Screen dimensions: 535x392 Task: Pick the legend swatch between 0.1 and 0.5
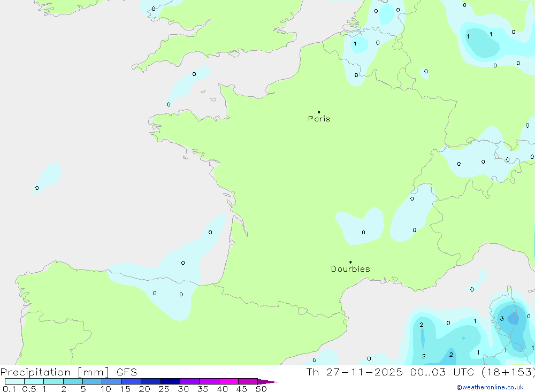(x=14, y=381)
